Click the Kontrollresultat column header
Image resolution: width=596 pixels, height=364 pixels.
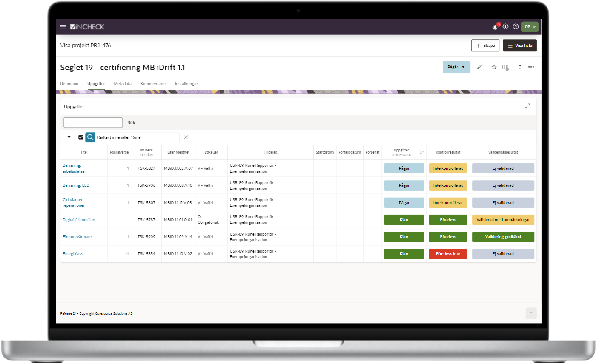point(448,152)
